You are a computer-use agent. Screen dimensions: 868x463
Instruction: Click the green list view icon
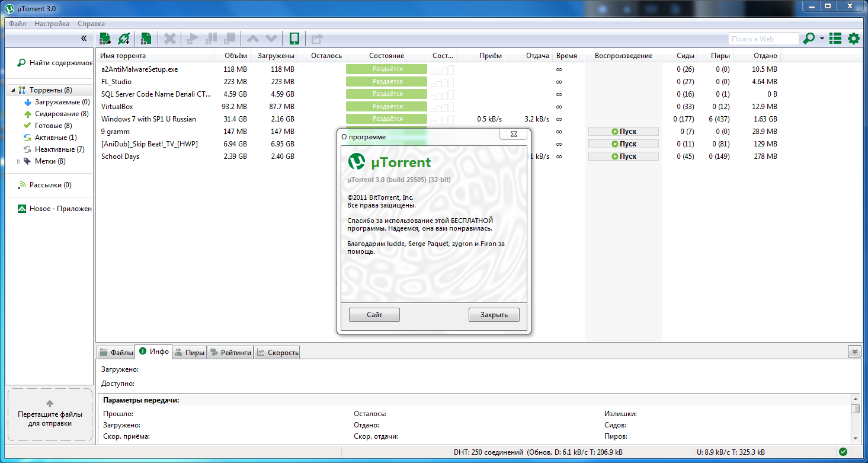[835, 39]
